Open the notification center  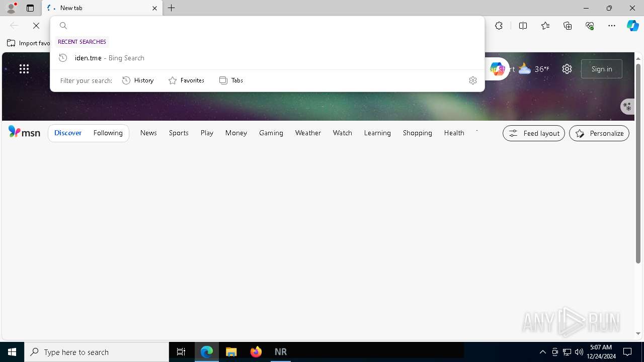coord(627,352)
